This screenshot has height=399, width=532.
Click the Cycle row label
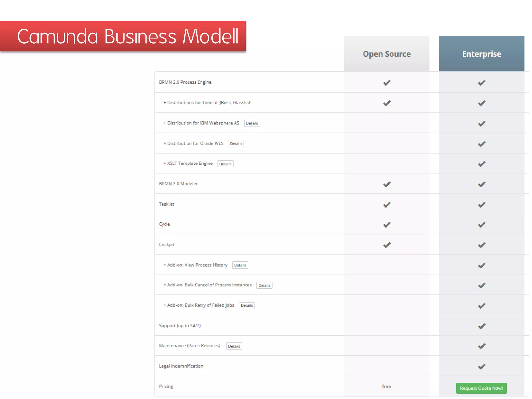click(164, 224)
